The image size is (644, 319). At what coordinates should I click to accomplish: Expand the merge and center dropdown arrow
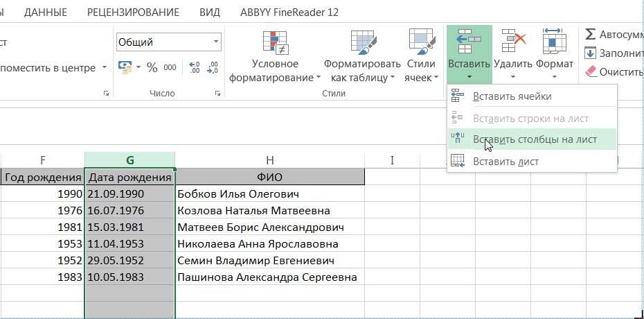pos(105,68)
